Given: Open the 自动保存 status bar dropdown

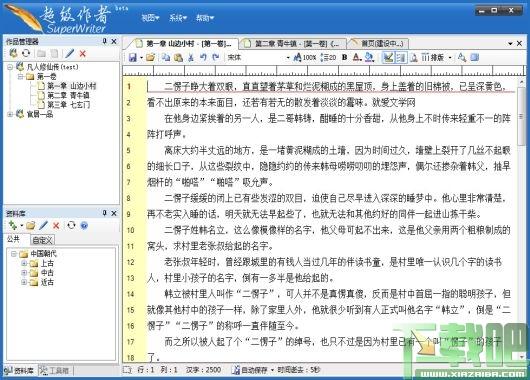Looking at the screenshot, I should click(272, 370).
